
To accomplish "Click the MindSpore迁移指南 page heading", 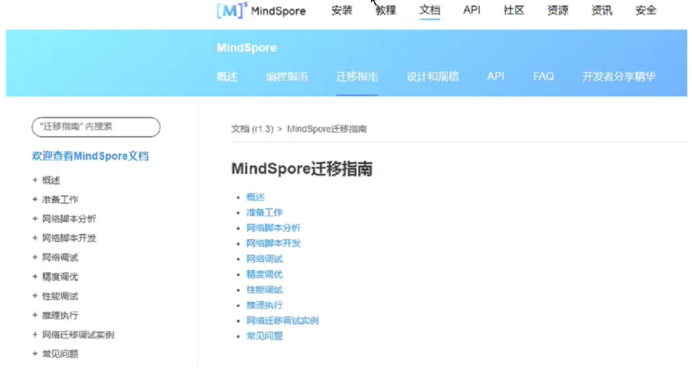I will 302,169.
